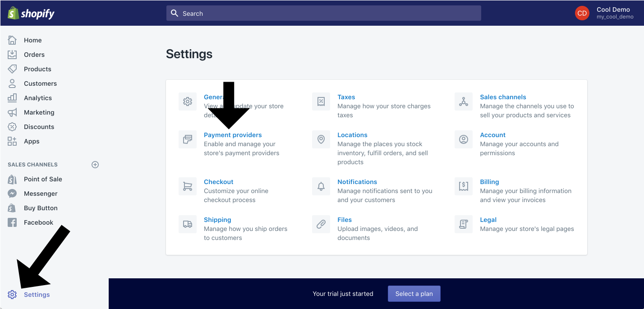Focus the Search input field

point(323,13)
